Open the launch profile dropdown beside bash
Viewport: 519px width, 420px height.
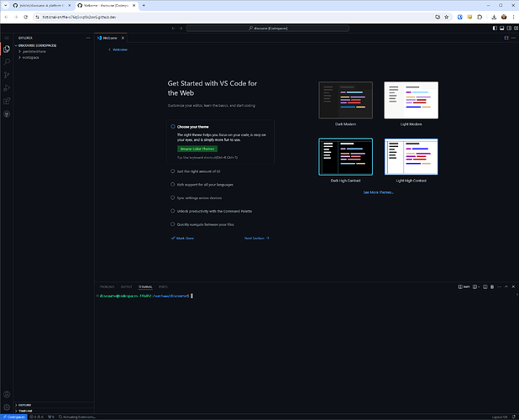point(479,287)
